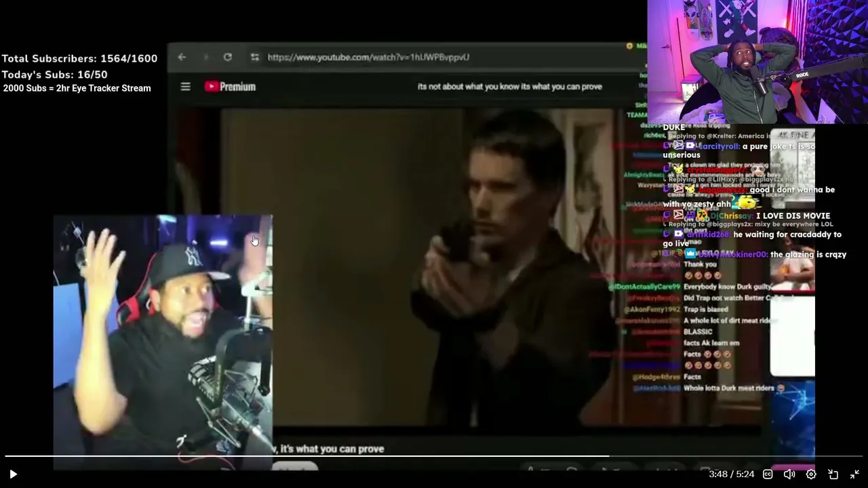Click the subtitle 'it's what you can prove'
The width and height of the screenshot is (868, 488).
coord(332,449)
